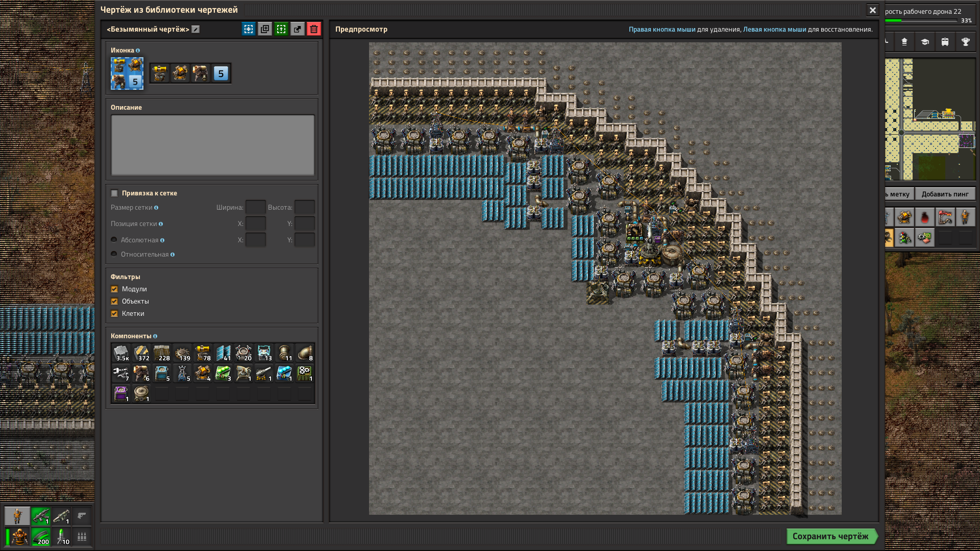The image size is (980, 551).
Task: Open the train overview button
Action: point(945,42)
